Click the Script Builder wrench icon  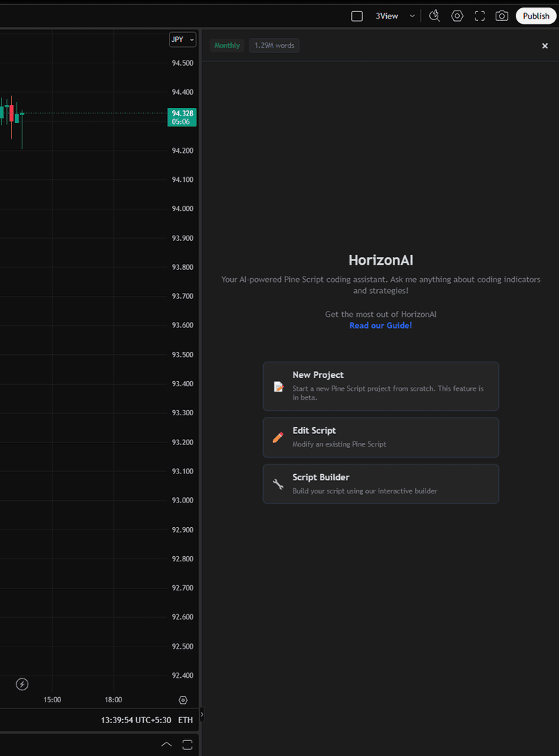pos(278,484)
